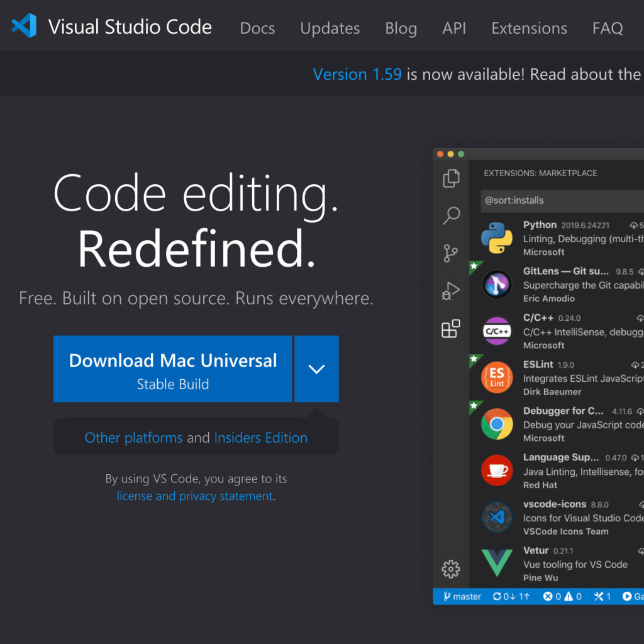This screenshot has height=644, width=644.
Task: Select the ESLint extension title
Action: 538,364
